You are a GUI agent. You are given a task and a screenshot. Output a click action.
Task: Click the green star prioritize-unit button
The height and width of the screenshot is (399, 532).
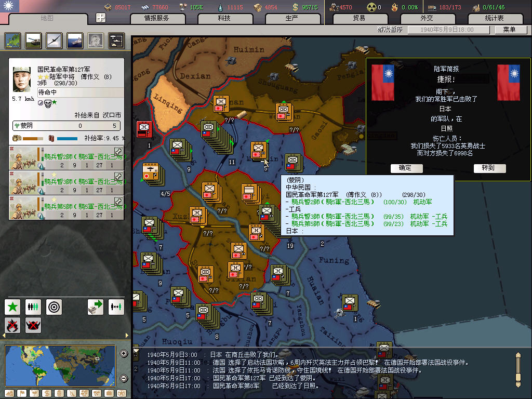coord(12,307)
